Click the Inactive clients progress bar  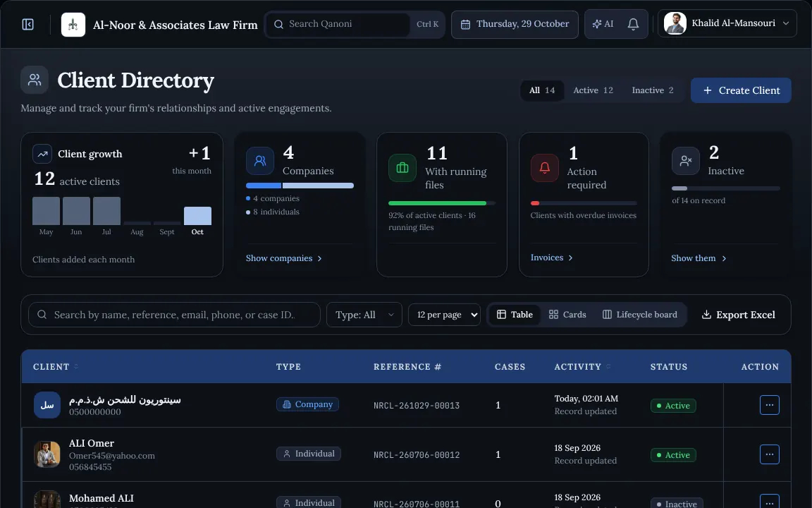[726, 188]
